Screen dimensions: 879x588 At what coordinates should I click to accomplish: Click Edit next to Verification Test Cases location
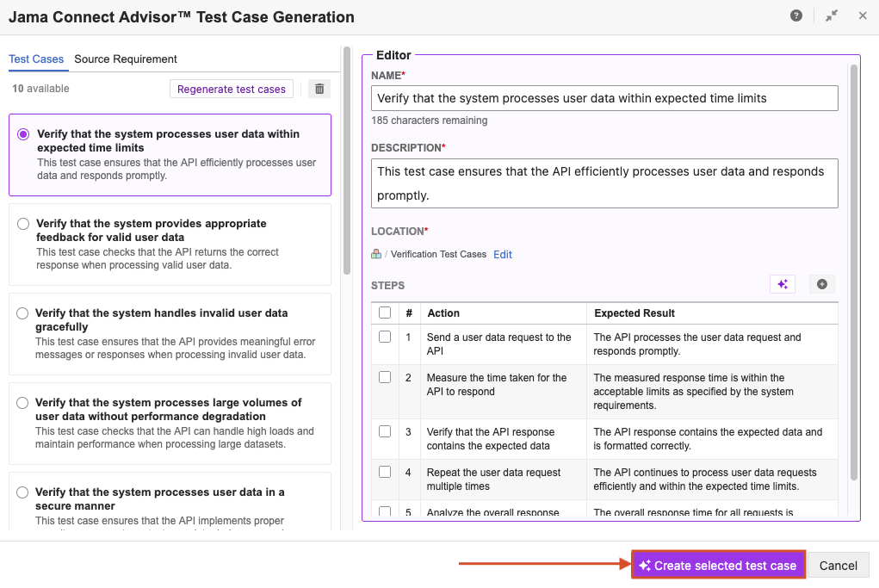coord(502,254)
